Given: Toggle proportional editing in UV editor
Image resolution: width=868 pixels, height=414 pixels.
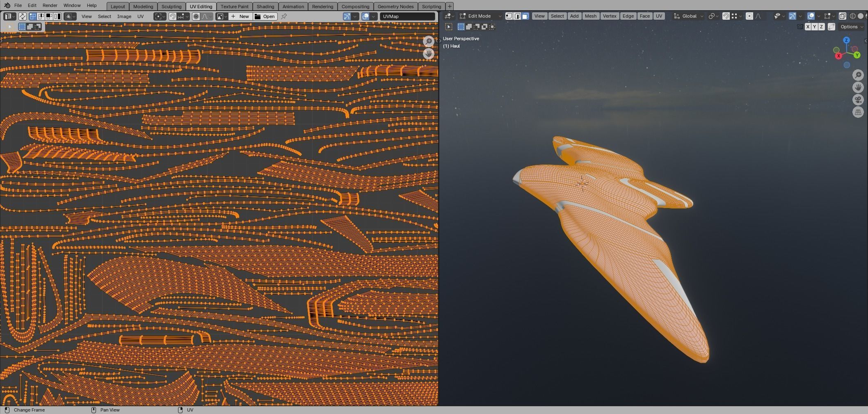Looking at the screenshot, I should tap(196, 16).
